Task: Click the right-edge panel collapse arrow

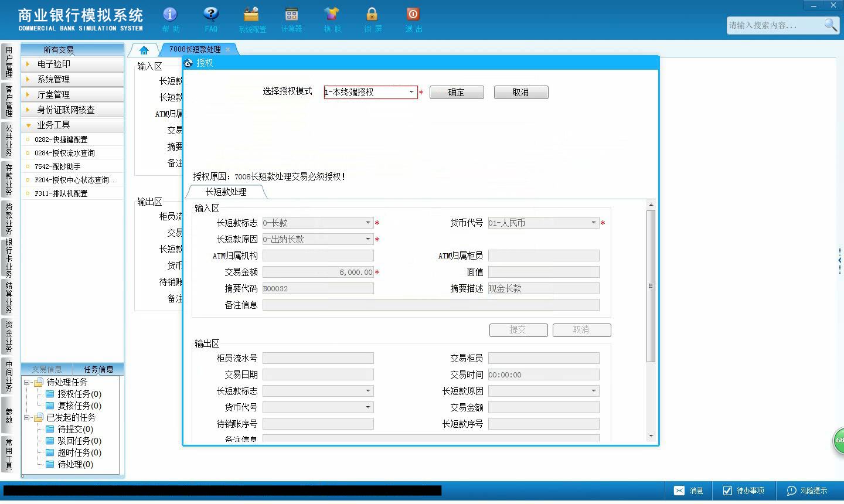Action: coord(840,260)
